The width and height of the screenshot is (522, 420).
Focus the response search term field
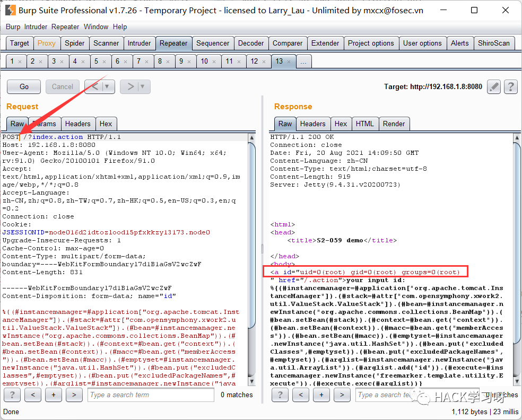[417, 395]
